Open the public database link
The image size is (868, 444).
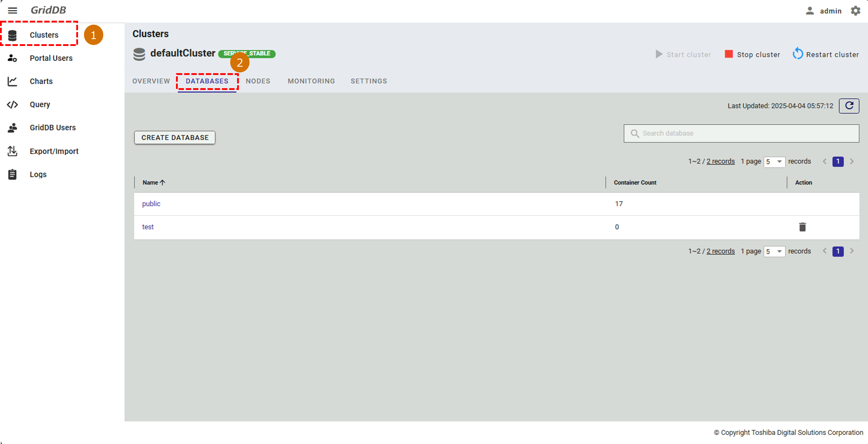pyautogui.click(x=151, y=204)
